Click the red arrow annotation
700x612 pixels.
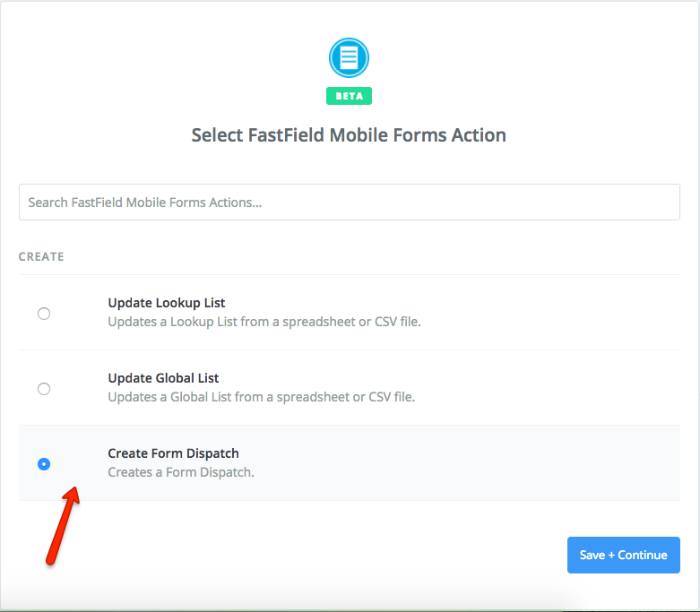tap(63, 527)
